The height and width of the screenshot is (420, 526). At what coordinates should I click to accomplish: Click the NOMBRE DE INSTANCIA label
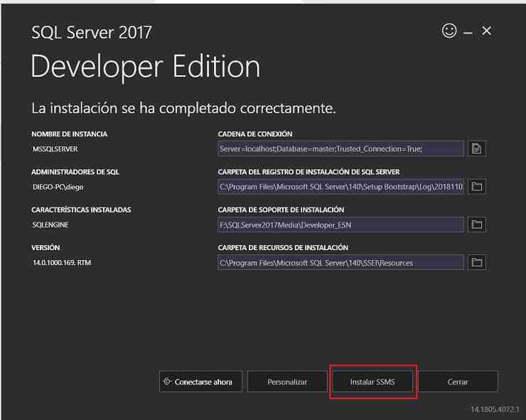pos(70,134)
